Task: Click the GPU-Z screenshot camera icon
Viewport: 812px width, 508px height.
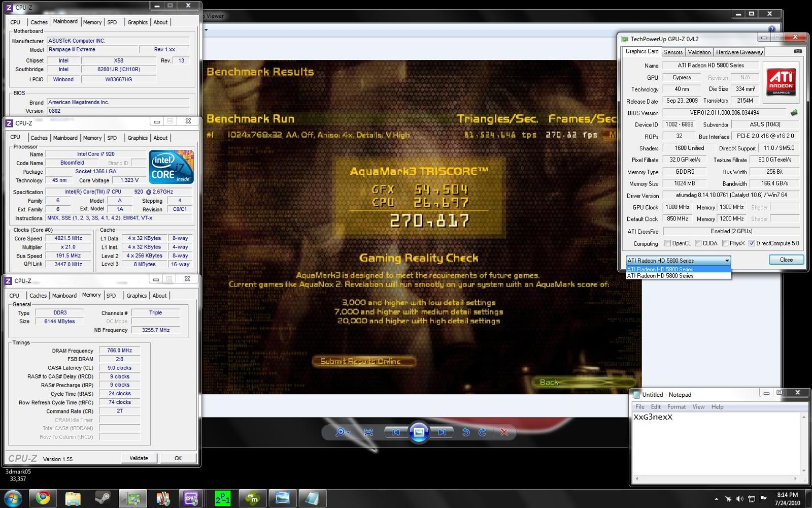Action: point(797,51)
